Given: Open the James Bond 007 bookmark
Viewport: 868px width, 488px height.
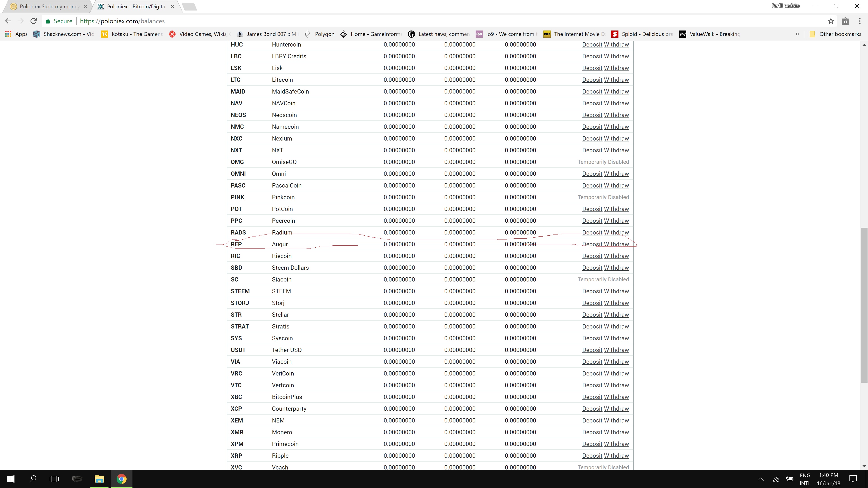Looking at the screenshot, I should (x=268, y=34).
